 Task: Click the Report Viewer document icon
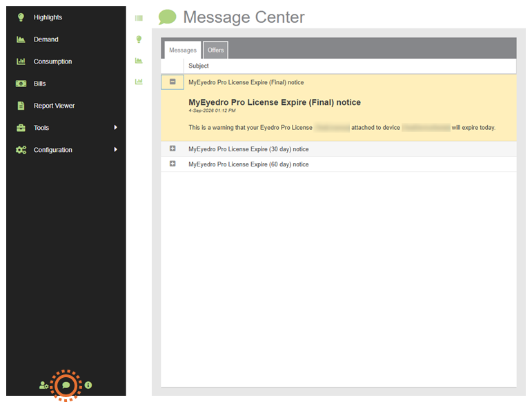coord(21,106)
